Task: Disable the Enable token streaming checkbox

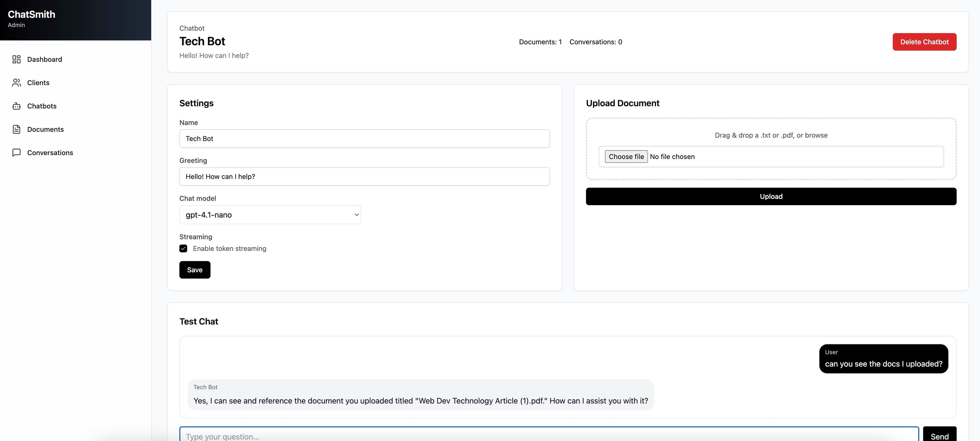Action: (183, 248)
